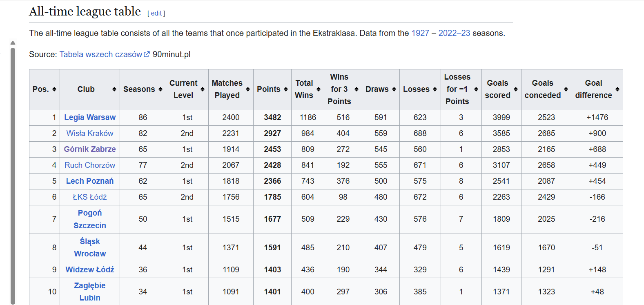Viewport: 644px width, 305px height.
Task: Open the 2022–23 season link
Action: [454, 33]
